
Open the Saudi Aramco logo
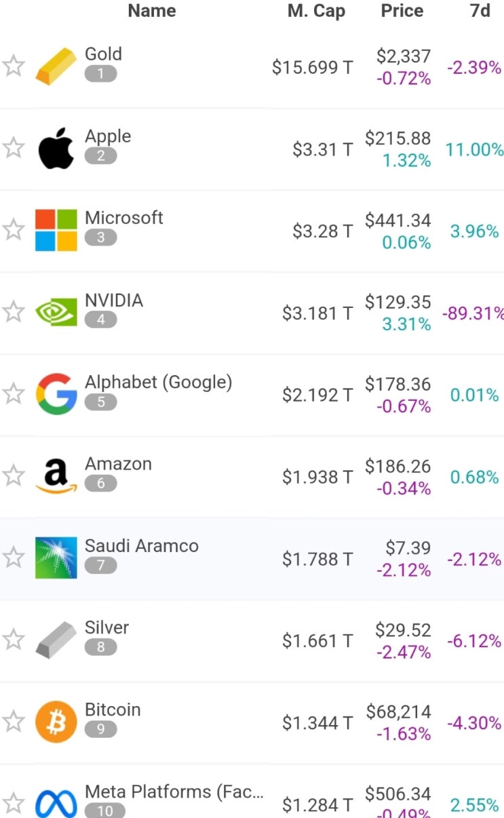[x=56, y=558]
